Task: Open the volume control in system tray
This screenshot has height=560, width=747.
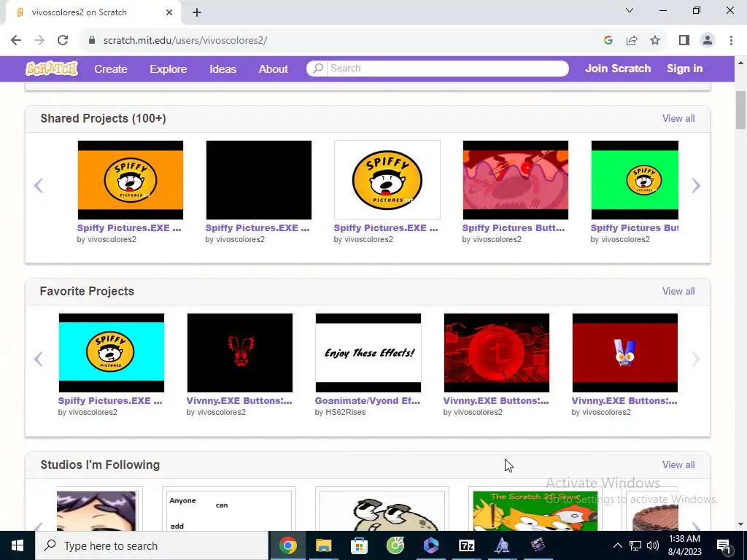Action: click(x=653, y=545)
